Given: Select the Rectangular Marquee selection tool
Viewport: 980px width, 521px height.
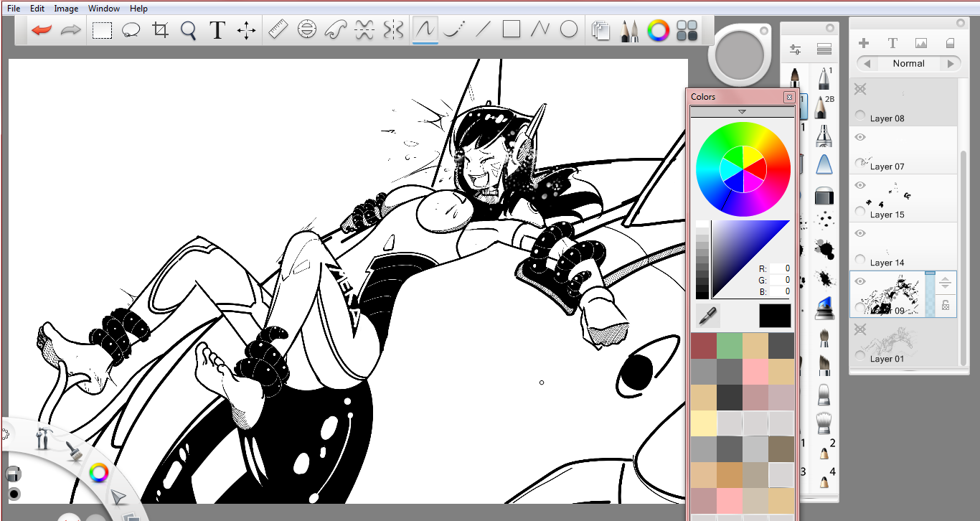Looking at the screenshot, I should click(102, 30).
